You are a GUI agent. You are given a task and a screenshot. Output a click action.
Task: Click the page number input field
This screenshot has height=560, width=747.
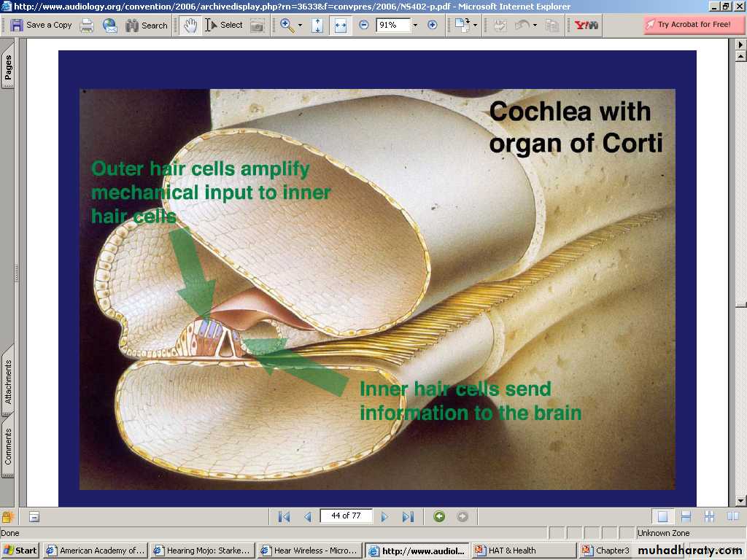(346, 516)
